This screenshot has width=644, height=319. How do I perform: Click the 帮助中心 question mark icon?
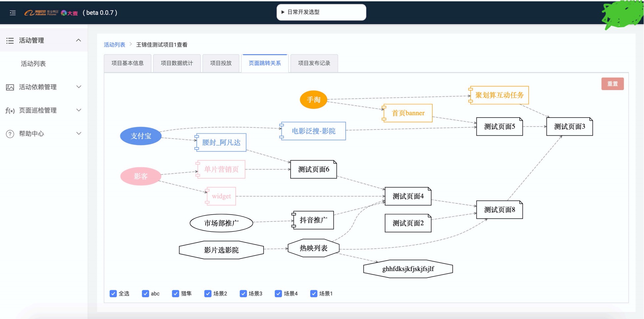click(x=10, y=134)
